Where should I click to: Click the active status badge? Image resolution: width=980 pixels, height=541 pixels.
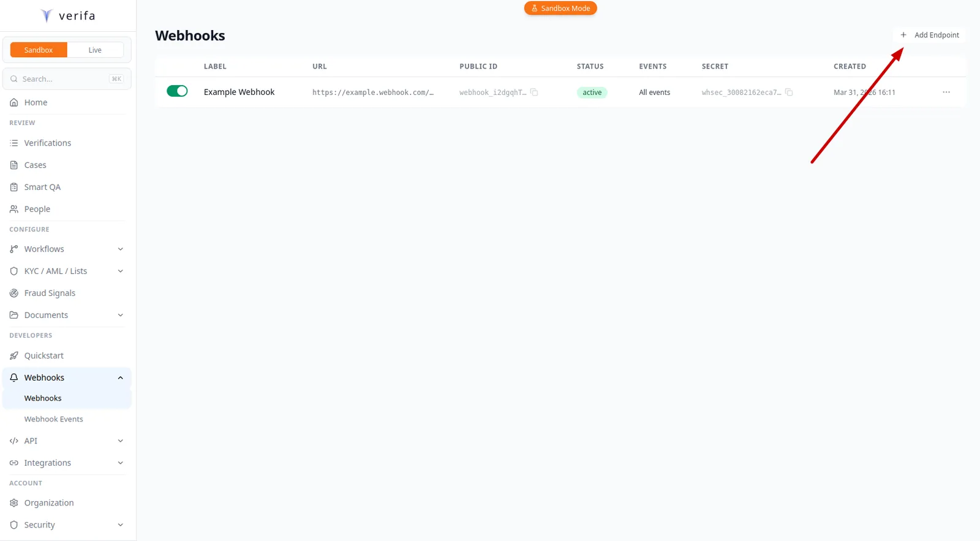tap(592, 93)
